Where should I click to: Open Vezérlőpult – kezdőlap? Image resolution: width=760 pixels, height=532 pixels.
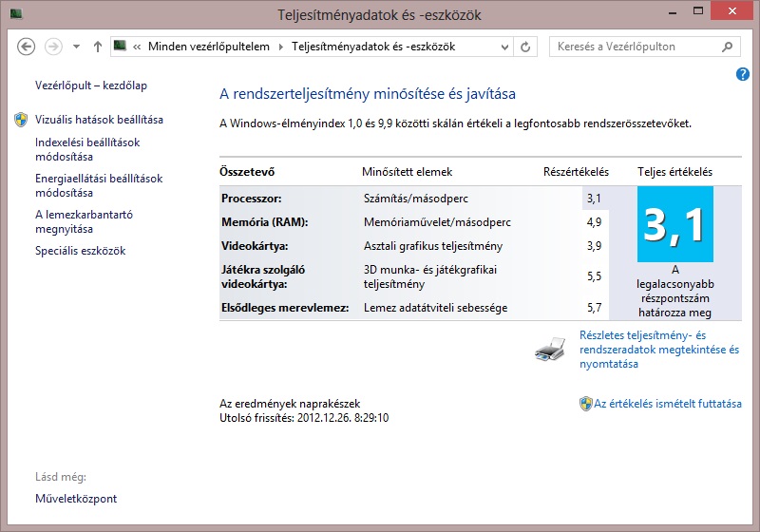click(x=91, y=85)
